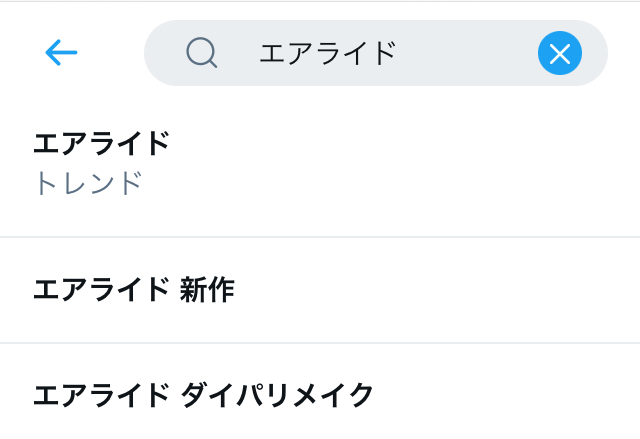Image resolution: width=640 pixels, height=439 pixels.
Task: Click the エアライド text in the search bar
Action: [328, 53]
